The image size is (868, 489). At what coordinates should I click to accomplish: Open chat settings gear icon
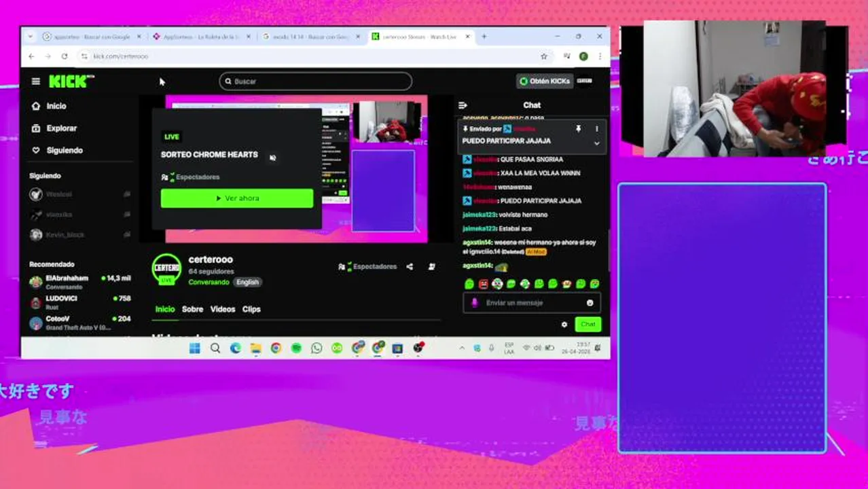564,325
